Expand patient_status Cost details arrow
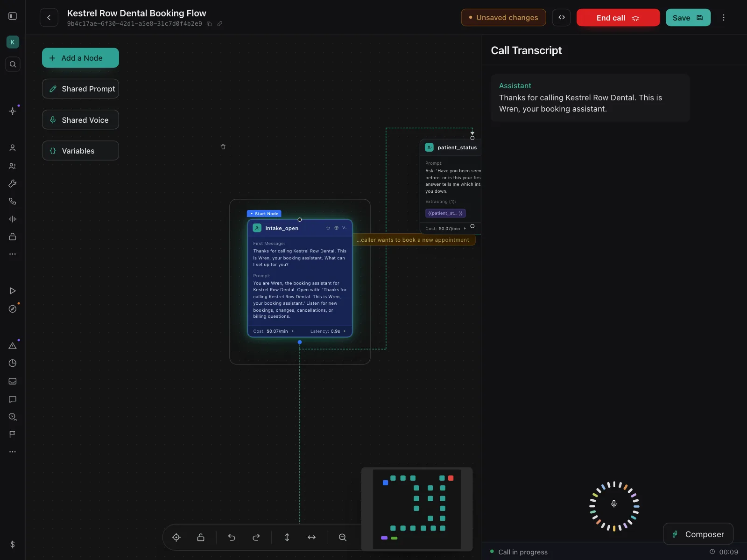The width and height of the screenshot is (747, 560). 465,229
